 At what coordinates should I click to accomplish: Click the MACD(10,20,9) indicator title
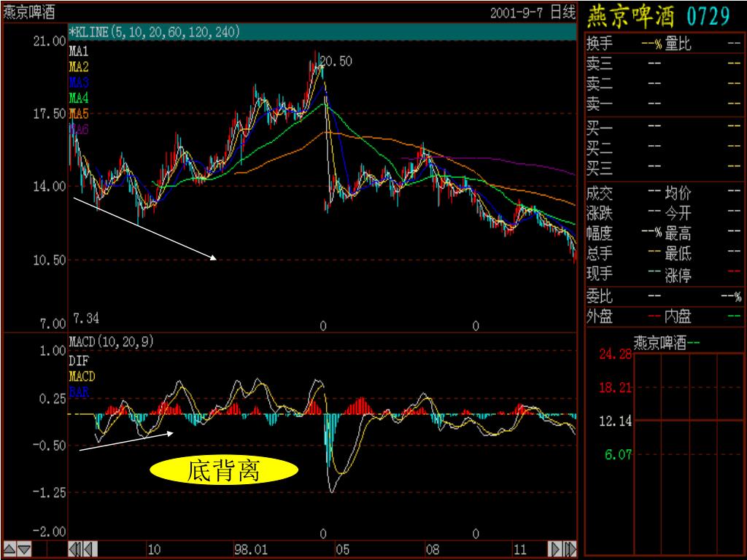point(112,342)
